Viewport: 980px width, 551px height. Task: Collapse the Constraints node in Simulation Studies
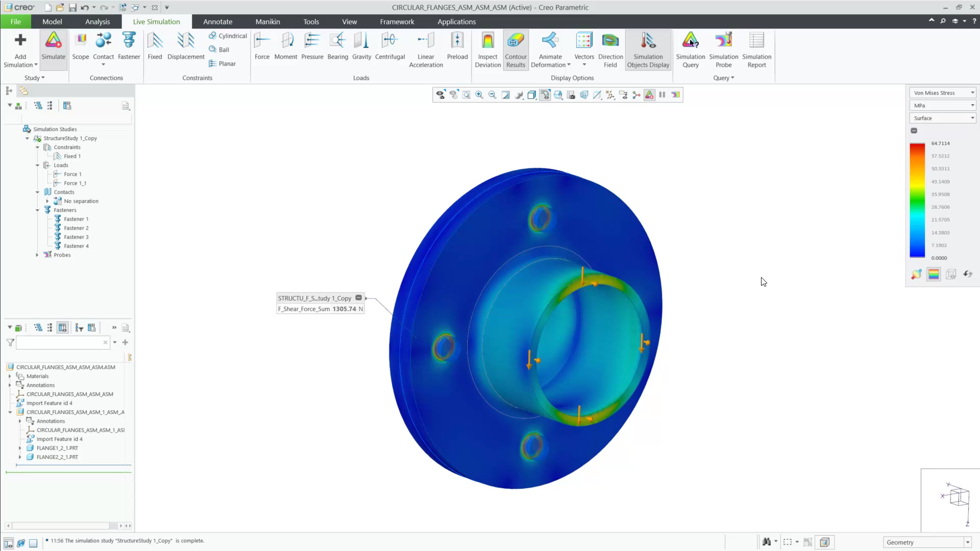[37, 147]
